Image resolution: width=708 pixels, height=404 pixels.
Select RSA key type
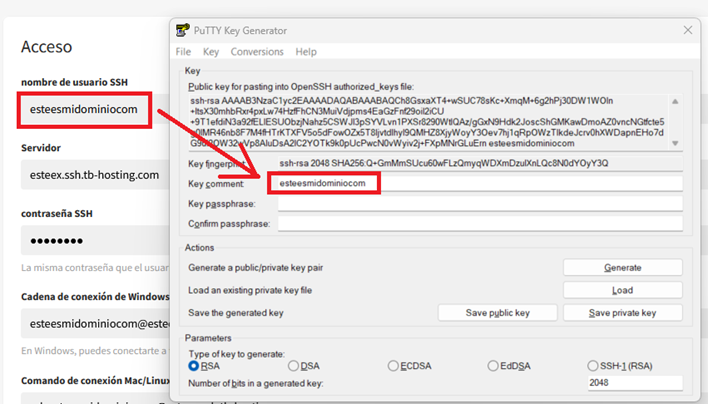click(x=195, y=366)
